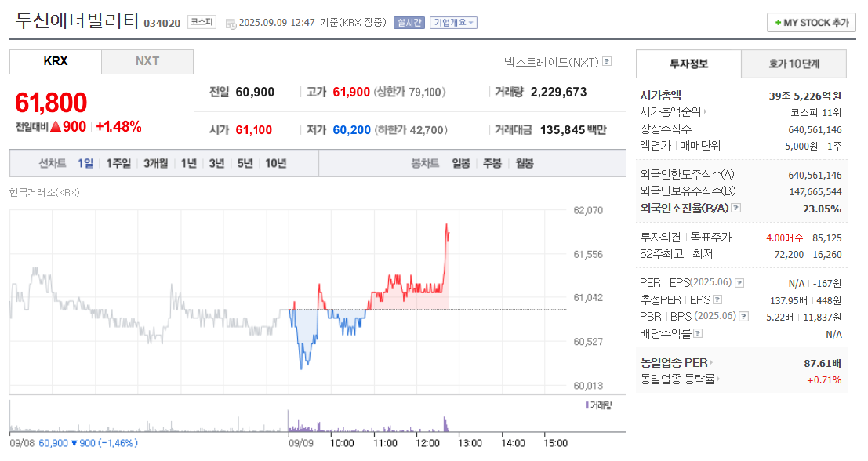This screenshot has width=868, height=461.
Task: Switch to the NXT tab
Action: point(147,61)
